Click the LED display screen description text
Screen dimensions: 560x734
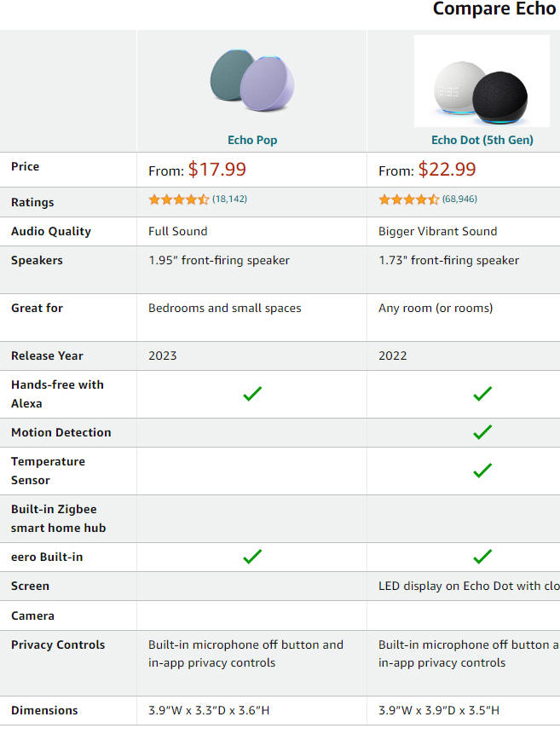[469, 586]
